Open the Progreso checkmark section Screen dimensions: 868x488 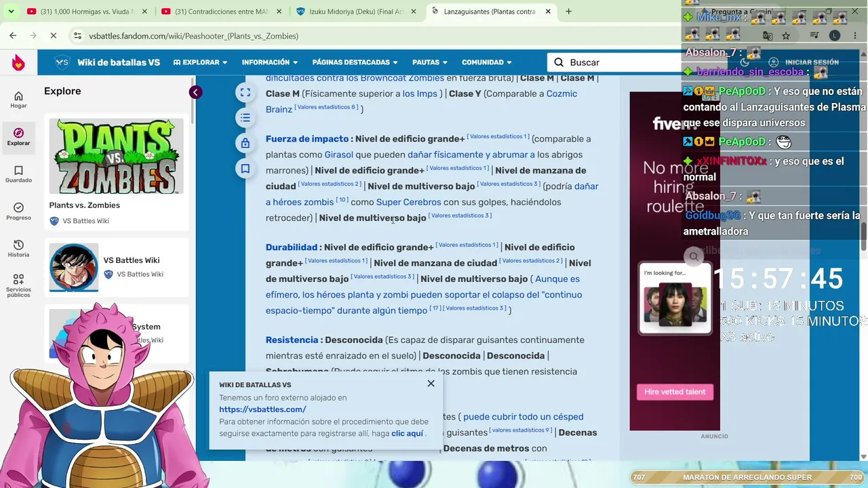tap(18, 211)
